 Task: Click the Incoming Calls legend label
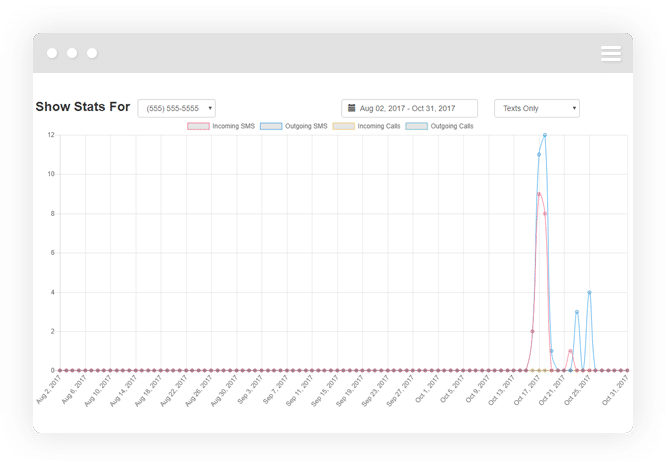378,126
